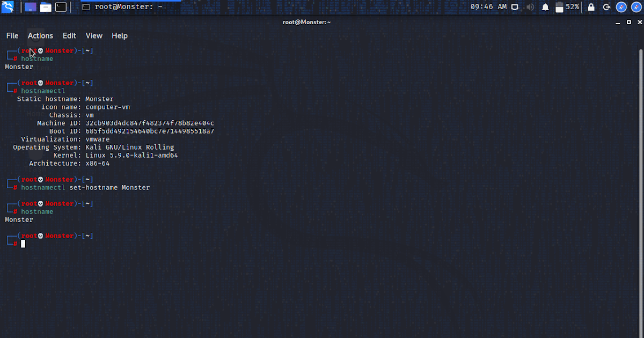This screenshot has height=338, width=644.
Task: Open the Actions menu
Action: (x=40, y=35)
